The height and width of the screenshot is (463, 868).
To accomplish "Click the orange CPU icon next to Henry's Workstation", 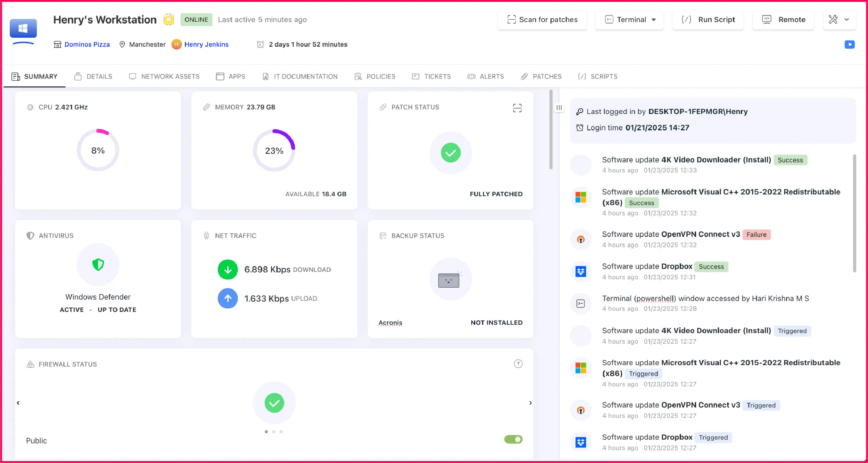I will [x=169, y=20].
